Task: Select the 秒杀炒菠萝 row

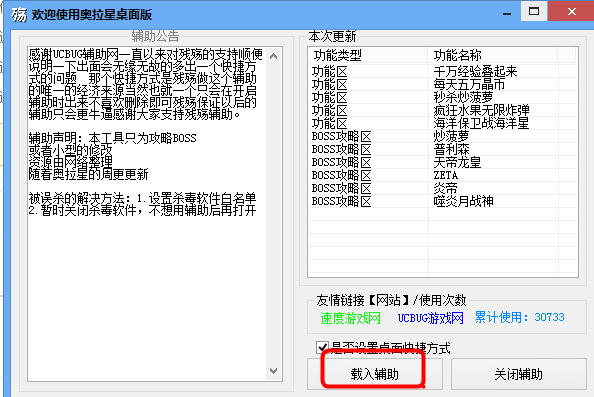Action: coord(442,97)
